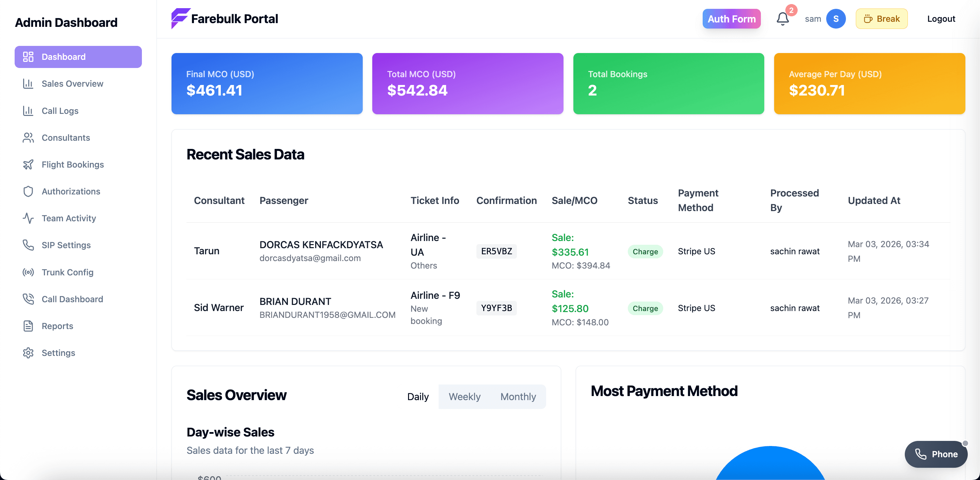Click the Auth Form button
Screen dimensions: 980x480
pos(731,19)
